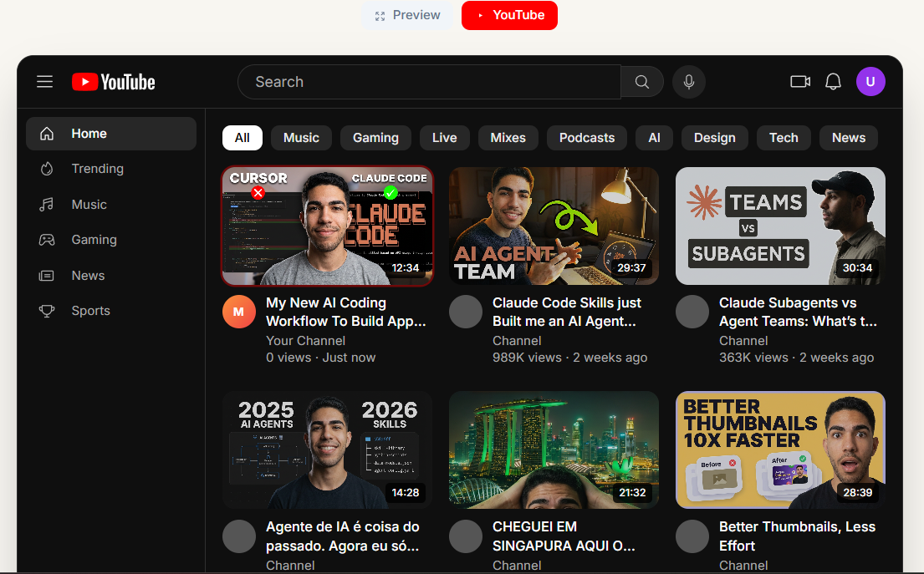
Task: Click your profile avatar
Action: tap(870, 81)
